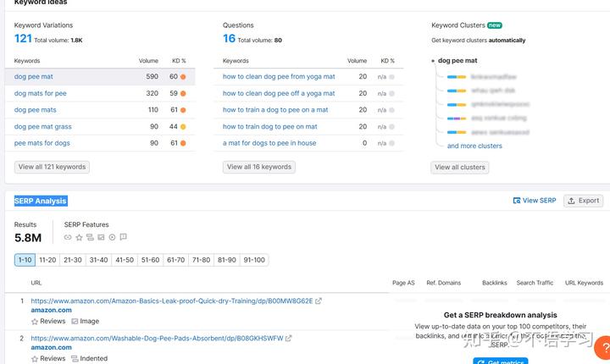Click the green 'new' badge next to Keyword Clusters
The height and width of the screenshot is (364, 610).
coord(495,25)
